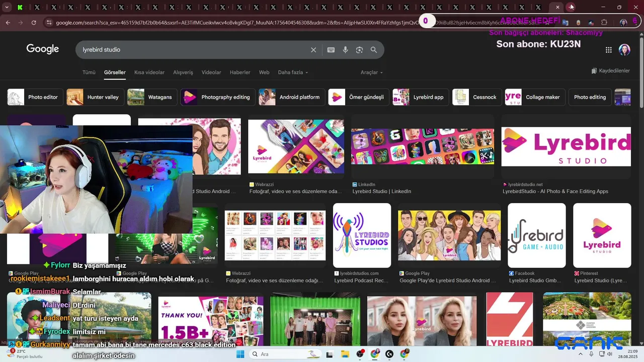Viewport: 644px width, 362px height.
Task: Select the Watagans filter chip
Action: (x=152, y=97)
